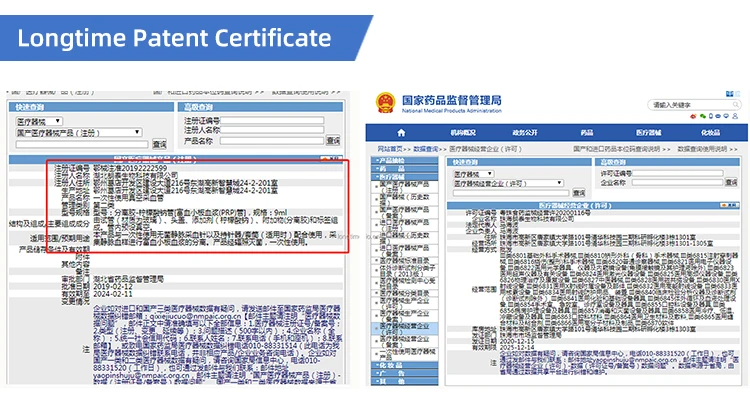Select 药品 in the blue navigation bar
This screenshot has width=750, height=409.
coord(587,133)
